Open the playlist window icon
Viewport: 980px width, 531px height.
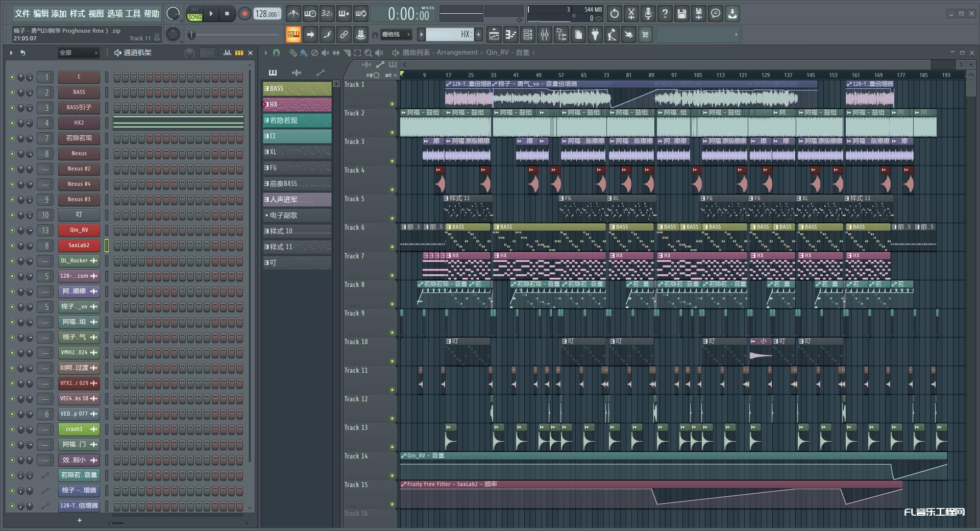[x=494, y=35]
